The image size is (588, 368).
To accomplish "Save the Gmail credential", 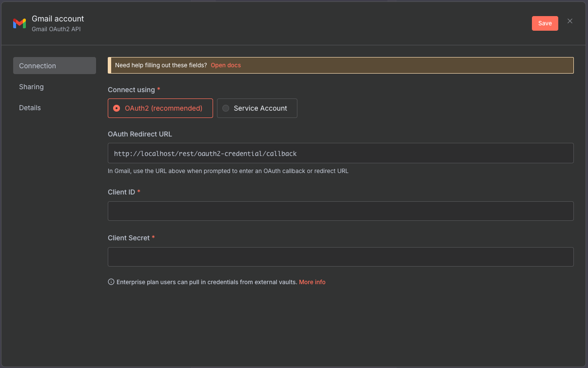I will point(545,23).
